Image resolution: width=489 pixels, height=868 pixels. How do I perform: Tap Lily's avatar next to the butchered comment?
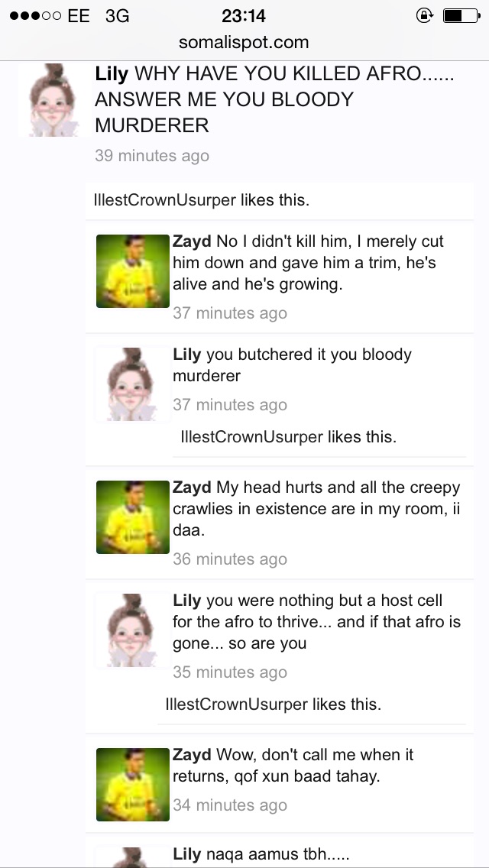[132, 384]
